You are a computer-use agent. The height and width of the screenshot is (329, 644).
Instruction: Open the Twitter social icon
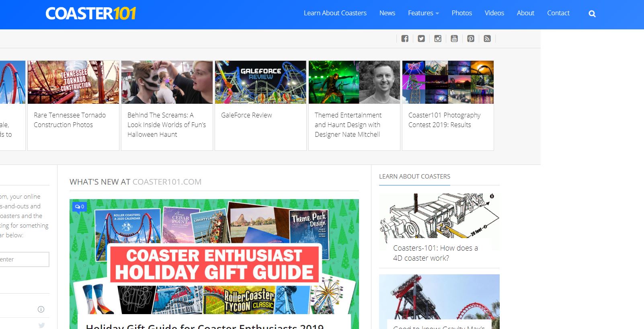point(421,39)
